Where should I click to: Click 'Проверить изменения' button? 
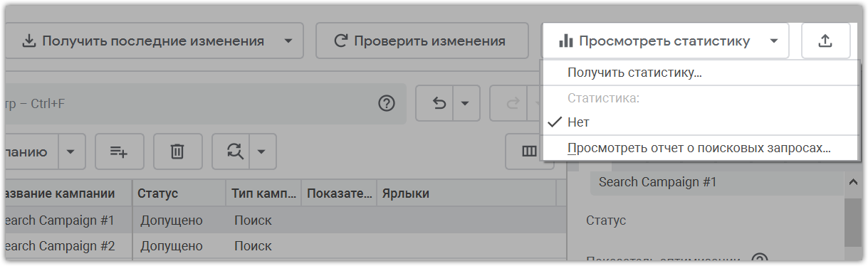422,41
